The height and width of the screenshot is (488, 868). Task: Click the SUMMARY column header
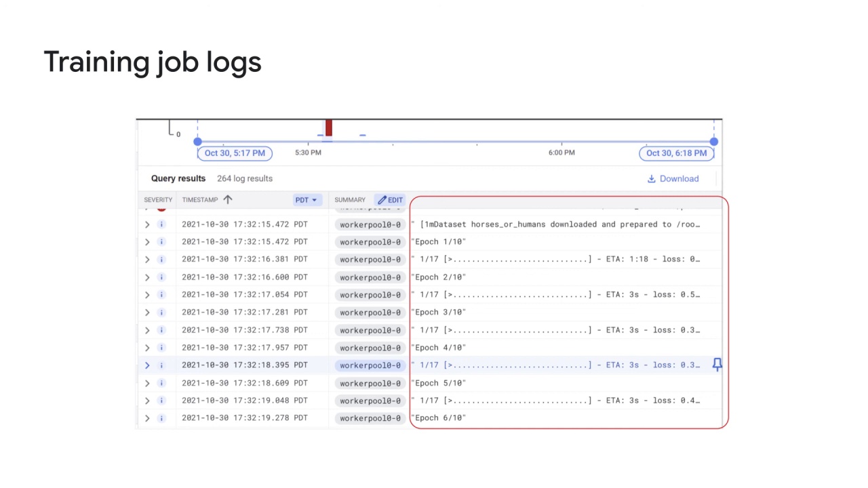[350, 200]
